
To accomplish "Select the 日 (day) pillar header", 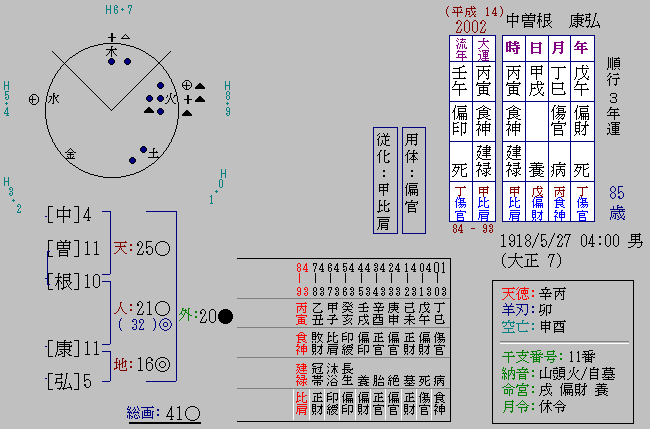I will (x=536, y=47).
